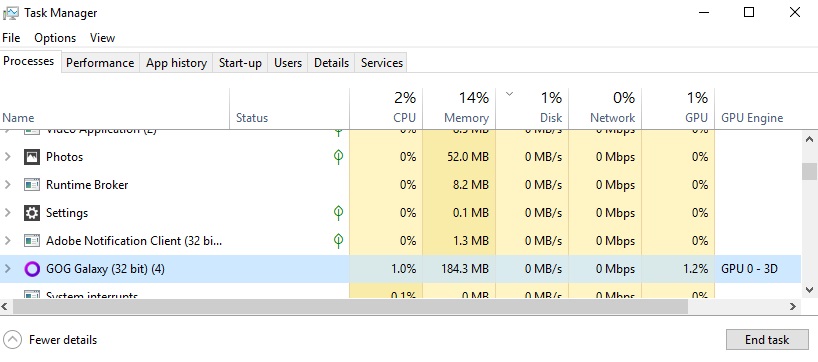Click the leaf status icon for Adobe Notification Client
The image size is (818, 362).
point(338,240)
